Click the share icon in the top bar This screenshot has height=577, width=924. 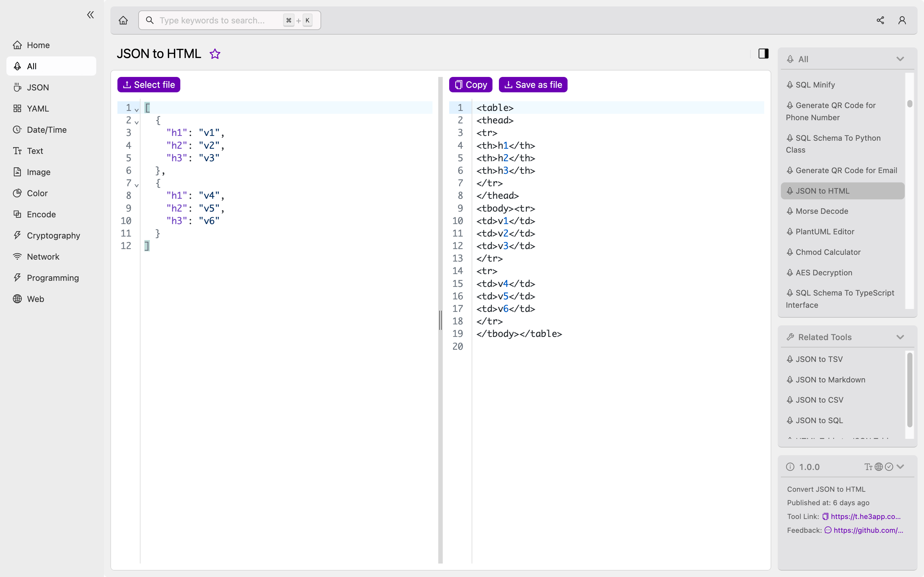tap(880, 20)
